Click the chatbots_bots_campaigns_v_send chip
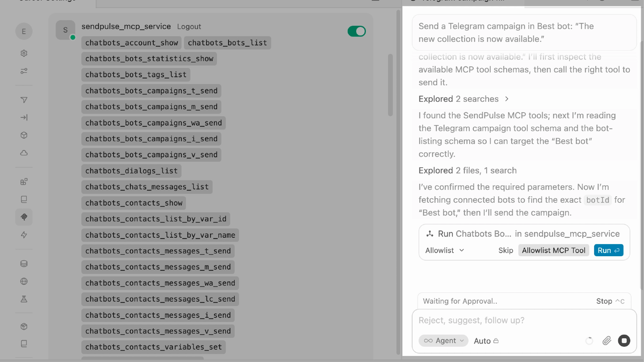 point(151,155)
